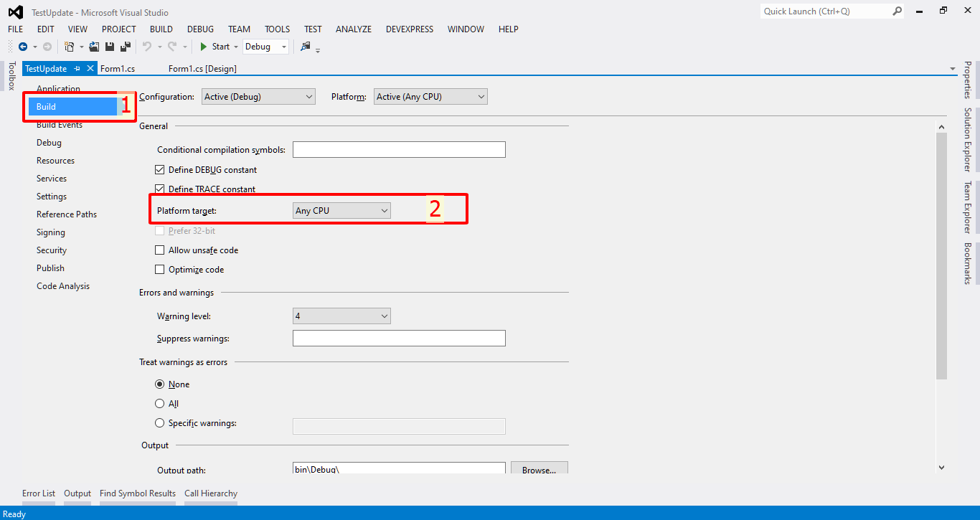
Task: Select the None warnings radio button
Action: (160, 384)
